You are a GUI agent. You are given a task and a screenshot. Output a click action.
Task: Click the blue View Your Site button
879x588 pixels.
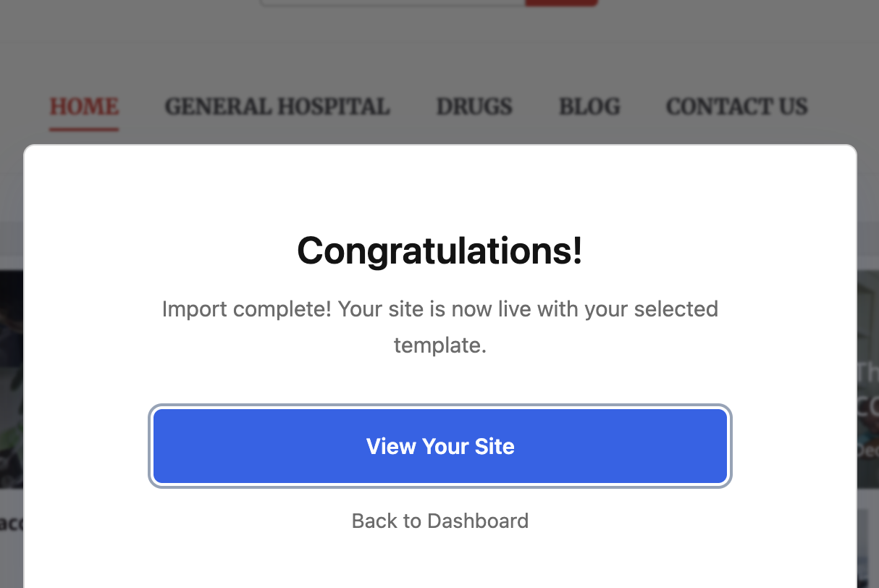coord(440,446)
